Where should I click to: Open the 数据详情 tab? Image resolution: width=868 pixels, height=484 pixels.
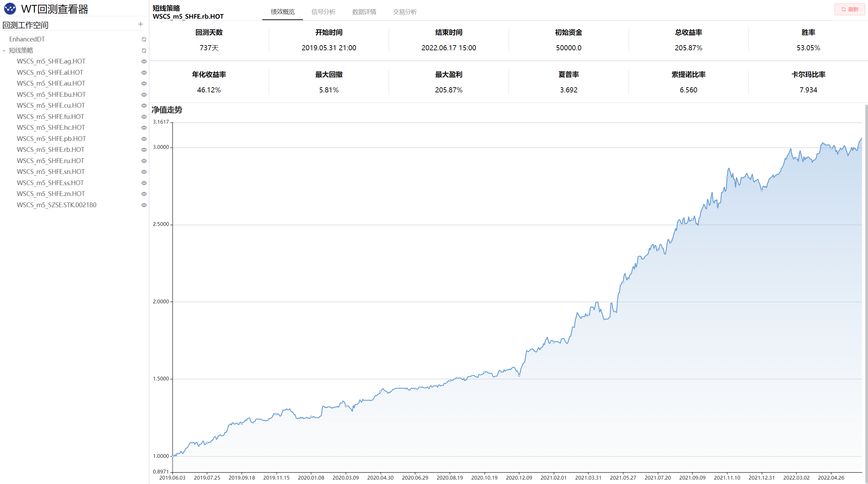(x=364, y=12)
